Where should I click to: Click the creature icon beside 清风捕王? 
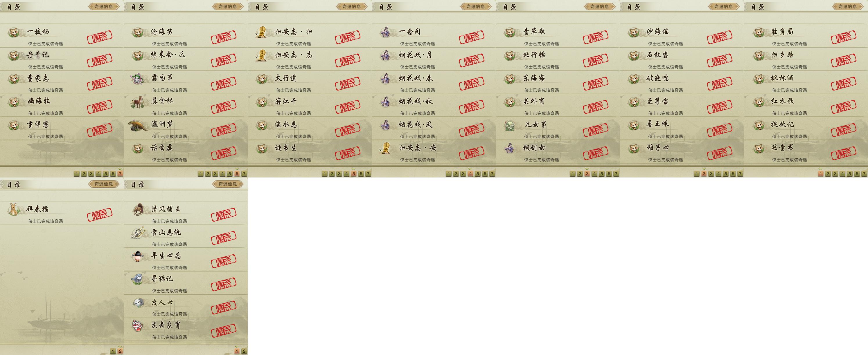[138, 210]
